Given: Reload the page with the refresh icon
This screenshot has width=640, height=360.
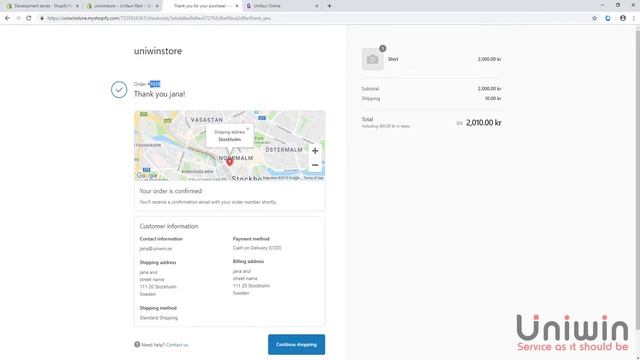Looking at the screenshot, I should pos(29,18).
